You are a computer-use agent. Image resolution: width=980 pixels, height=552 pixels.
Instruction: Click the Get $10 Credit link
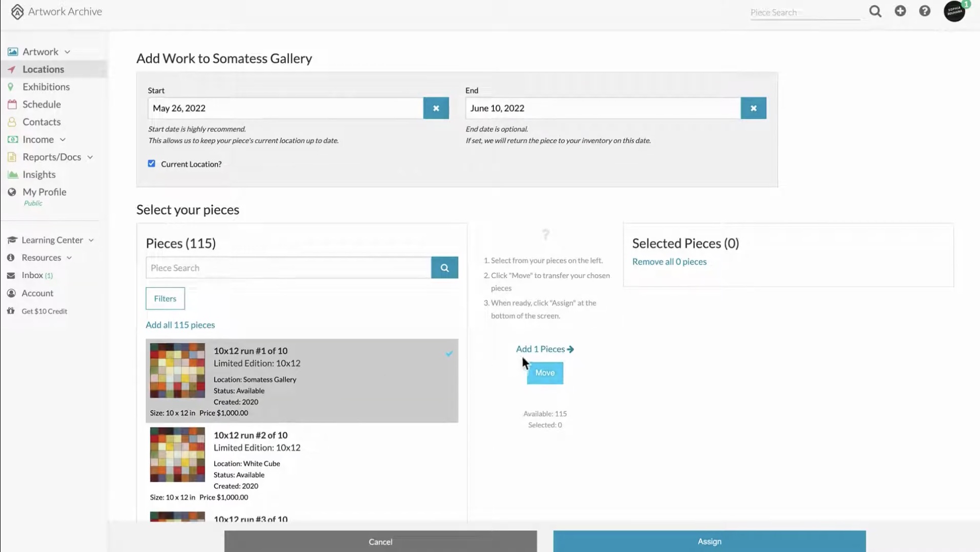point(44,311)
